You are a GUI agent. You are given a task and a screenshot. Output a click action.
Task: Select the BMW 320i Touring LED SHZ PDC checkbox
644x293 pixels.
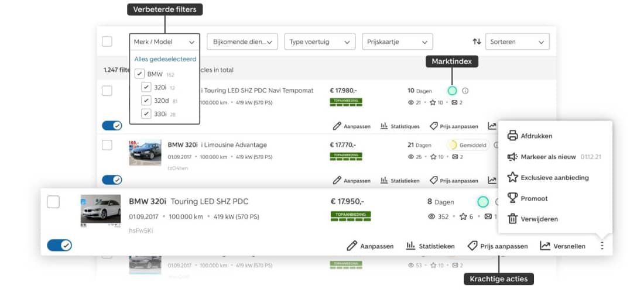pyautogui.click(x=53, y=202)
